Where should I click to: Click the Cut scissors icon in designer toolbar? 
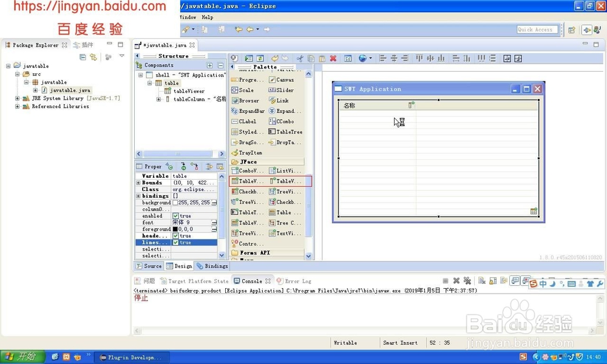300,58
